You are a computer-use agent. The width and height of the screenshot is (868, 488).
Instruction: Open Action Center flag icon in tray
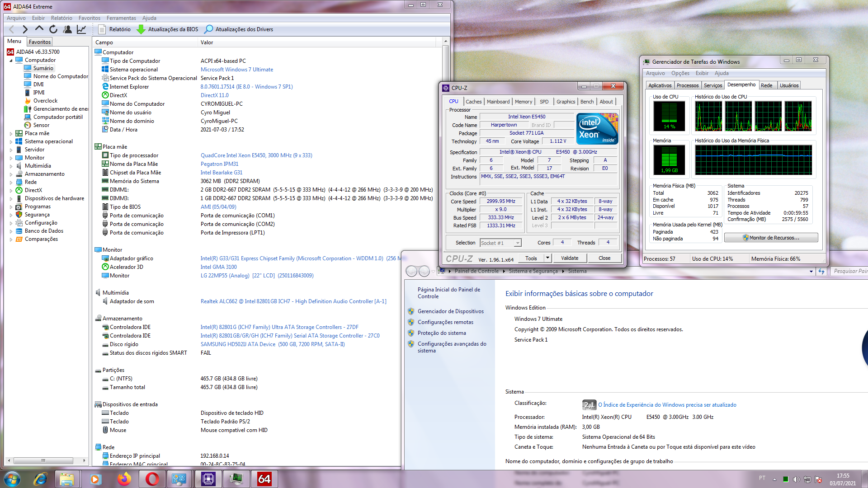pos(818,479)
